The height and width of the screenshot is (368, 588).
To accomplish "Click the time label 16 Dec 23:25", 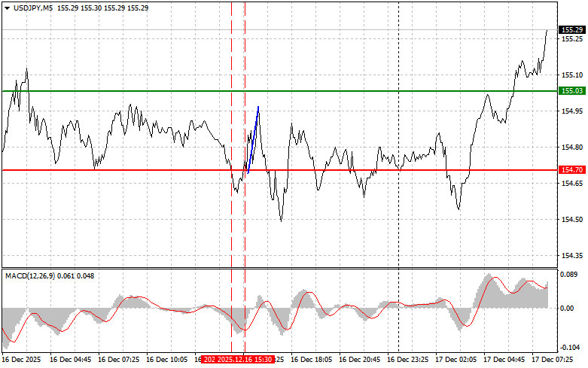I will pyautogui.click(x=407, y=360).
